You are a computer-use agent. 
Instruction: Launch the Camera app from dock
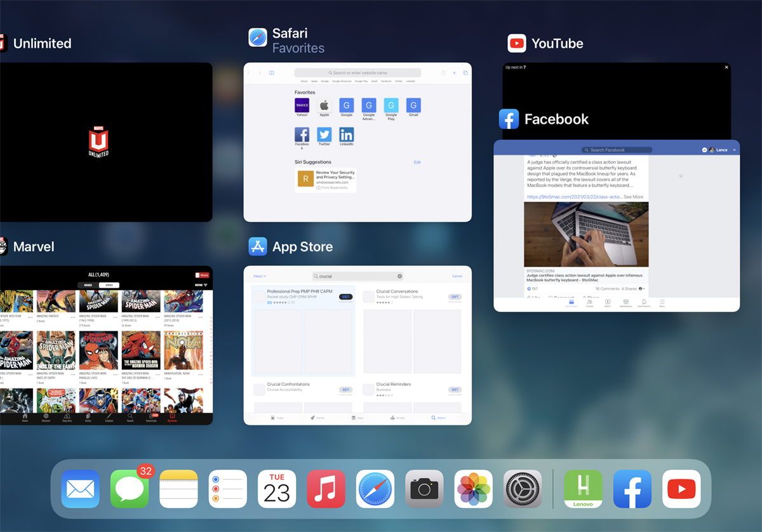click(424, 489)
